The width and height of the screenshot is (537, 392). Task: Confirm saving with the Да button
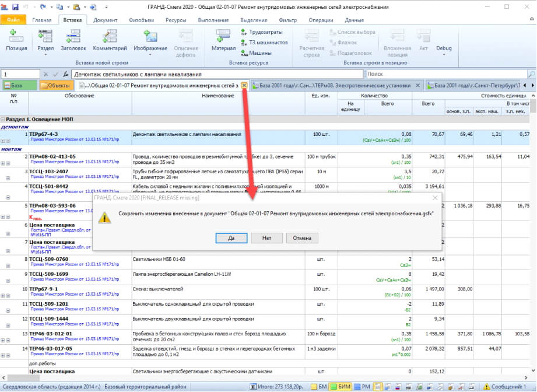click(x=231, y=238)
